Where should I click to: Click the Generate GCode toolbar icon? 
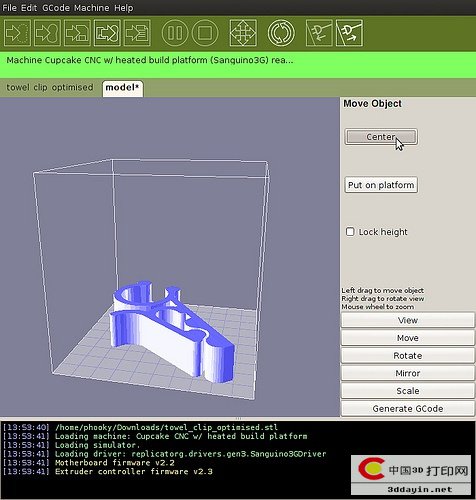click(17, 33)
